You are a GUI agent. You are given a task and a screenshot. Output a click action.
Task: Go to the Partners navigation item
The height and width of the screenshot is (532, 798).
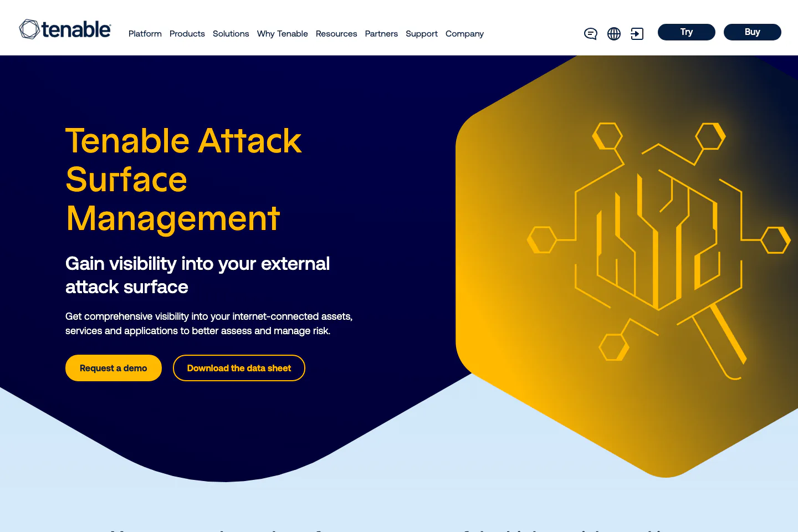(381, 34)
